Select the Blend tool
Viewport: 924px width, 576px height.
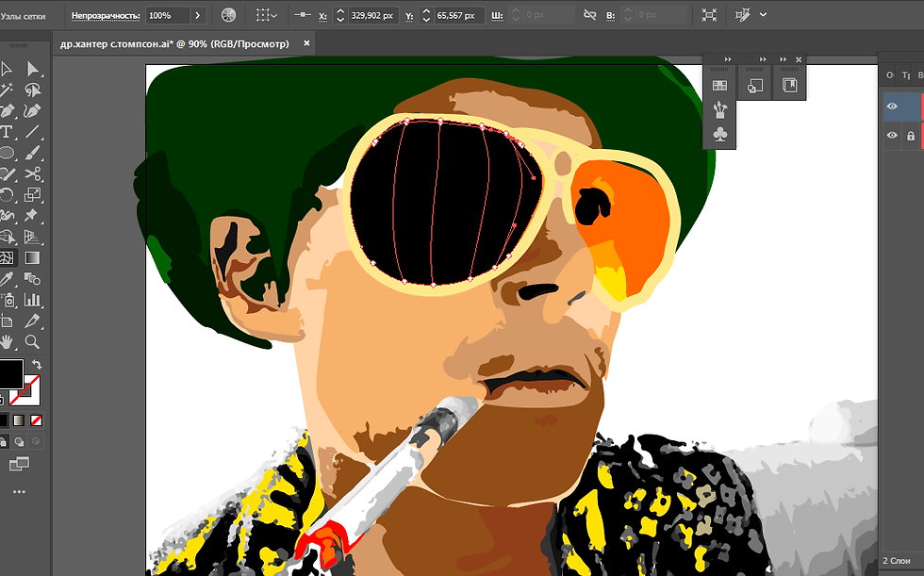tap(33, 279)
